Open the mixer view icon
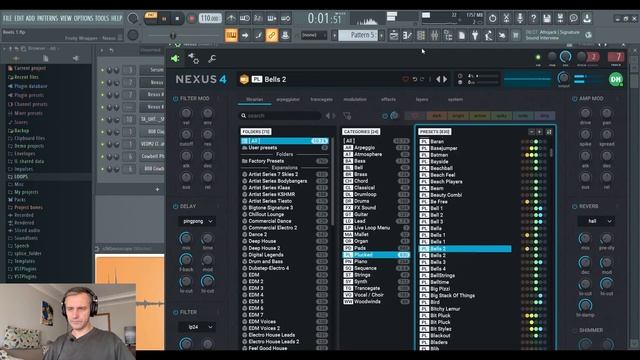 pyautogui.click(x=434, y=36)
